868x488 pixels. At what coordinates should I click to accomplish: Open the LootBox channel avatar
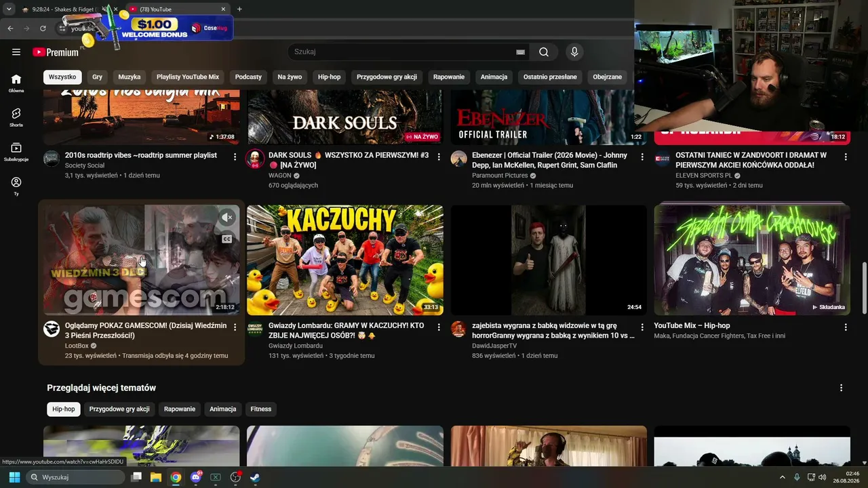52,329
